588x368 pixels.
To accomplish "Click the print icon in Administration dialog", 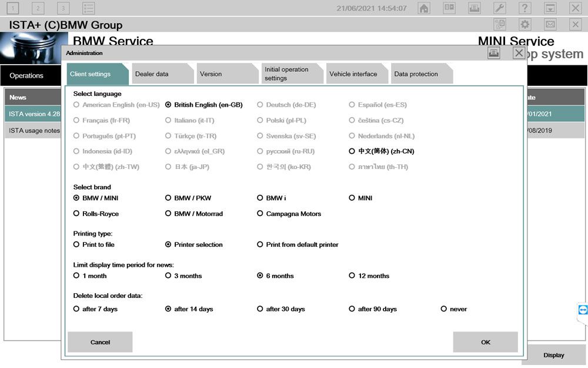I will 493,53.
